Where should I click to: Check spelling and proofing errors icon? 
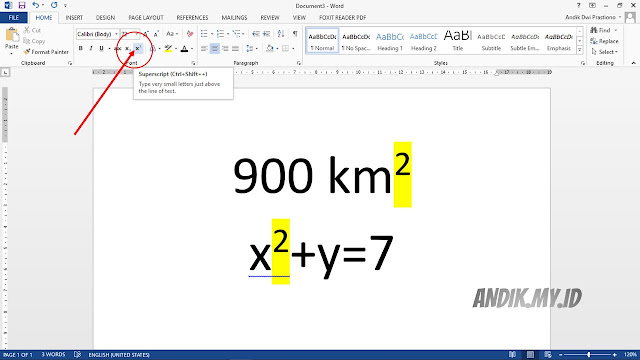point(77,355)
